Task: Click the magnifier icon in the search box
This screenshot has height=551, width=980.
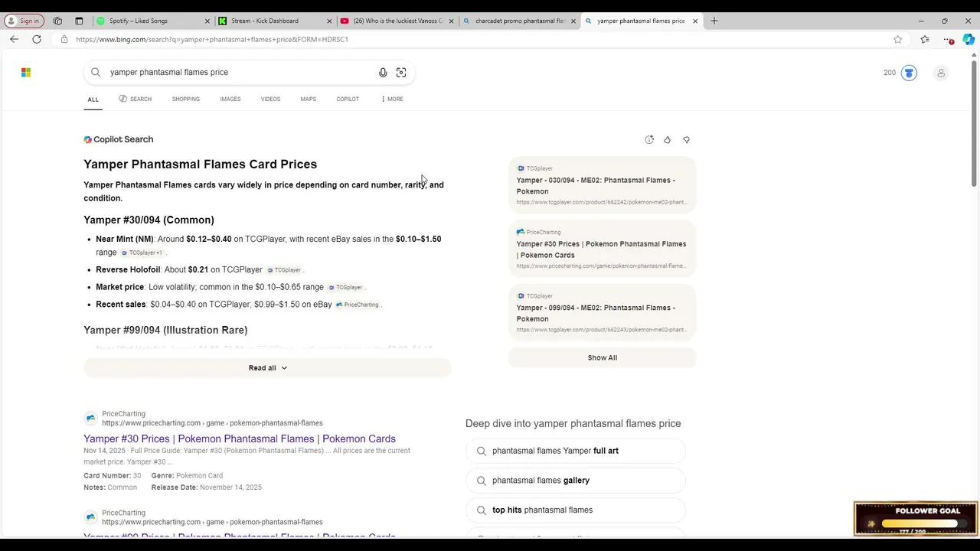Action: tap(96, 72)
